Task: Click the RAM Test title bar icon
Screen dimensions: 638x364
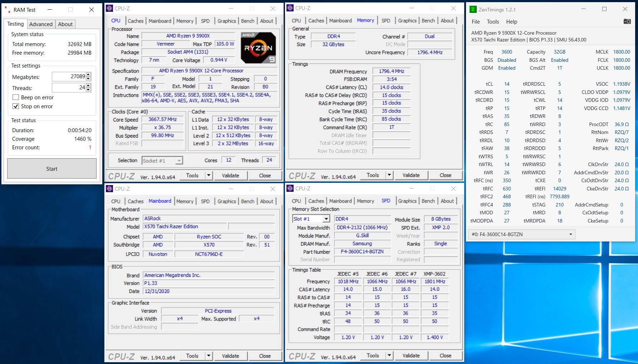Action: click(8, 10)
